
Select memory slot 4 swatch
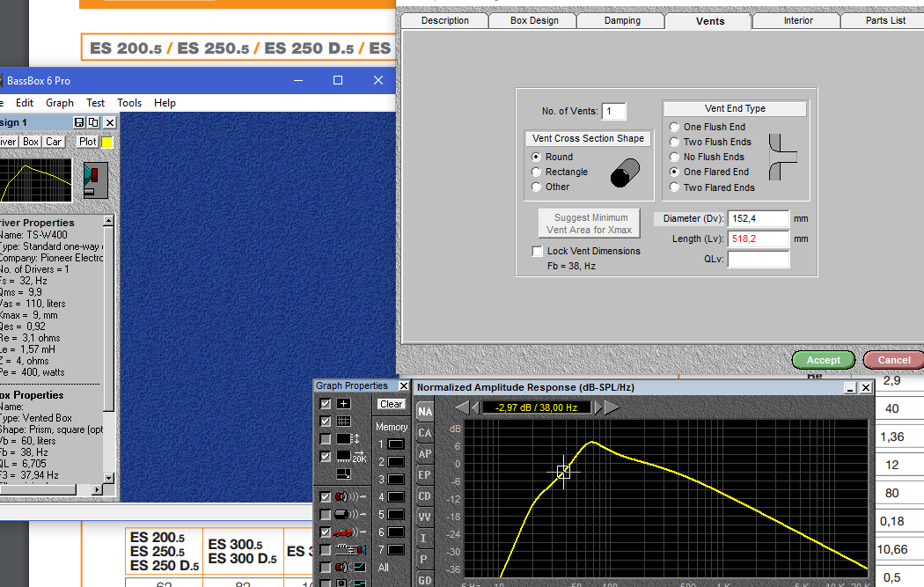coord(396,497)
